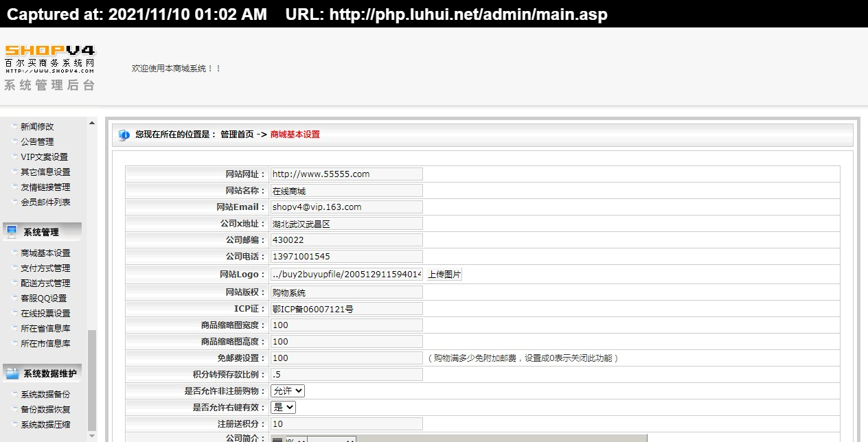Click the 上传图片 upload button
The image size is (868, 442).
coord(444,275)
